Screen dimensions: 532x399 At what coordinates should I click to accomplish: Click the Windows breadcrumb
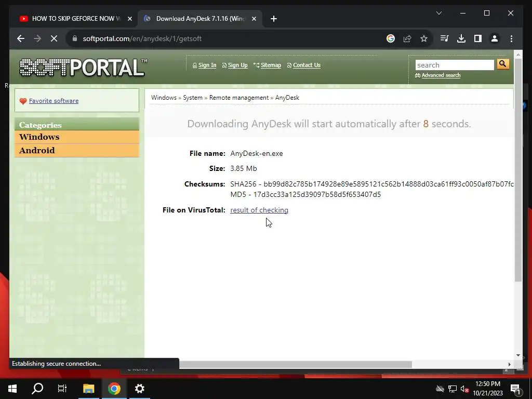coord(164,98)
